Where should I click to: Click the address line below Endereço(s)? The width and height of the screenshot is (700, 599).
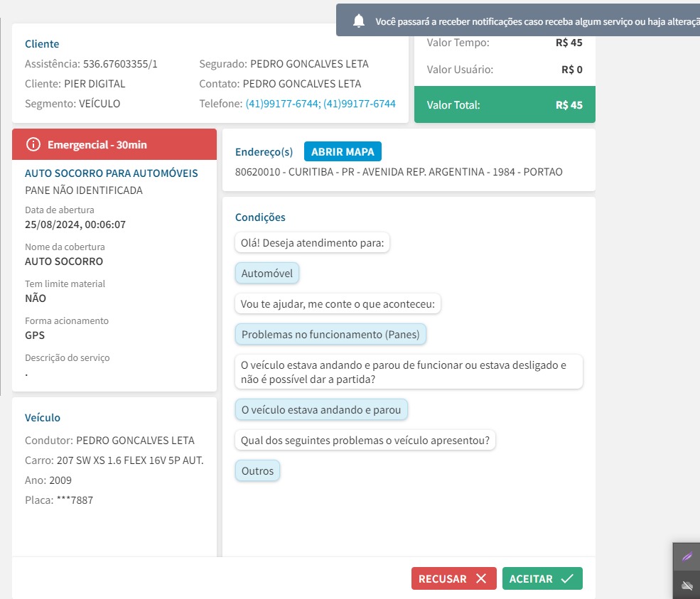point(399,172)
